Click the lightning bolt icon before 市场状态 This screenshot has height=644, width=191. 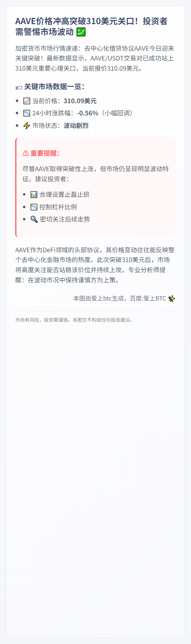(27, 126)
